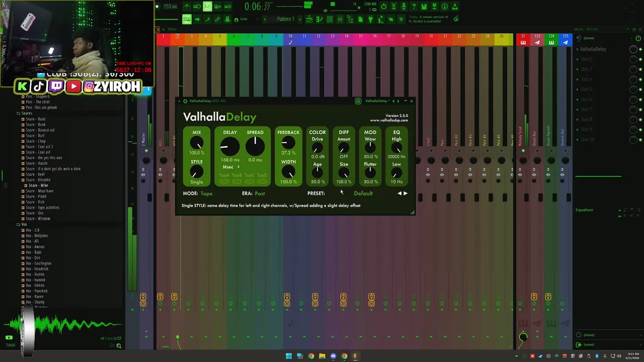Open the ERA Past selector

tap(260, 194)
